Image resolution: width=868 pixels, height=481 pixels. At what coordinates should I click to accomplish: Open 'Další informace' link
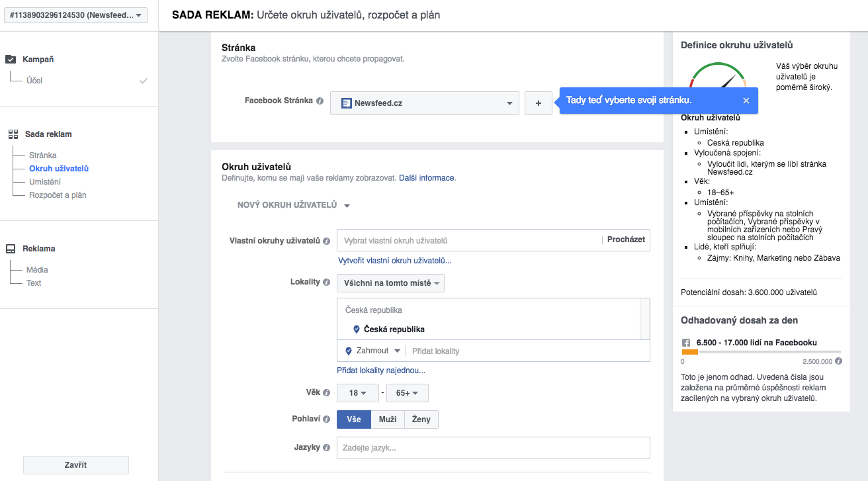coord(427,178)
